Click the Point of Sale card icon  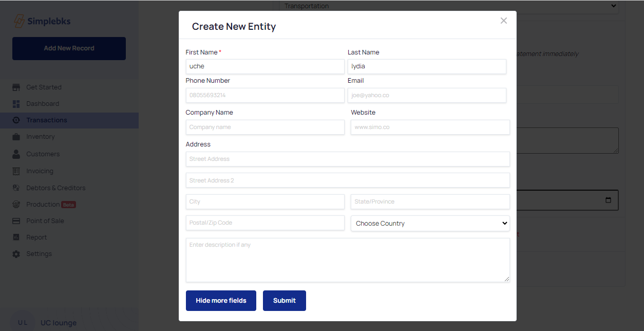[16, 221]
